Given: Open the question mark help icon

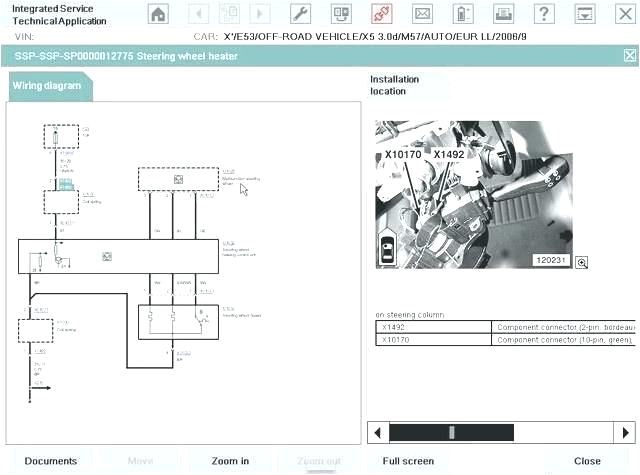Looking at the screenshot, I should tap(543, 14).
